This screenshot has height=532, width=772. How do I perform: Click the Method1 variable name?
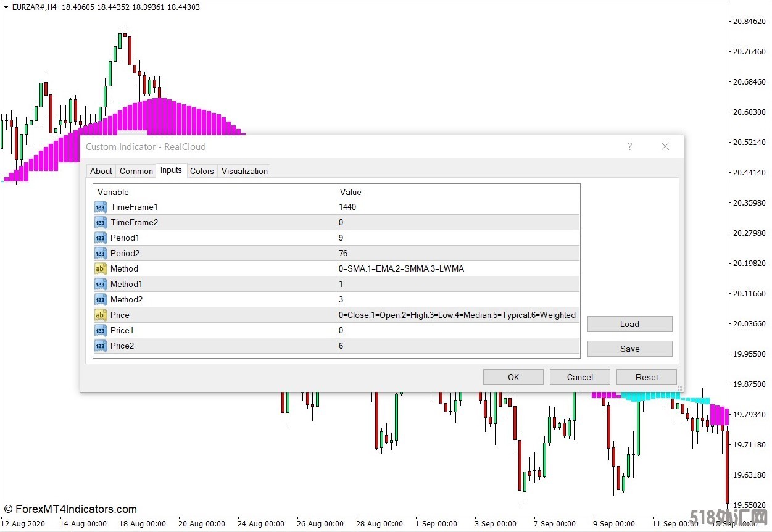click(x=127, y=284)
